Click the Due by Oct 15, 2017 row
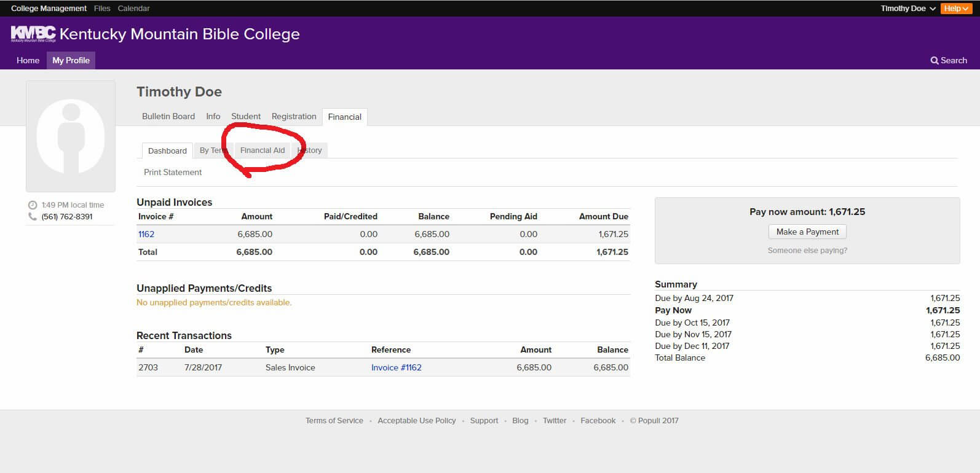Viewport: 980px width, 473px height. [x=807, y=322]
